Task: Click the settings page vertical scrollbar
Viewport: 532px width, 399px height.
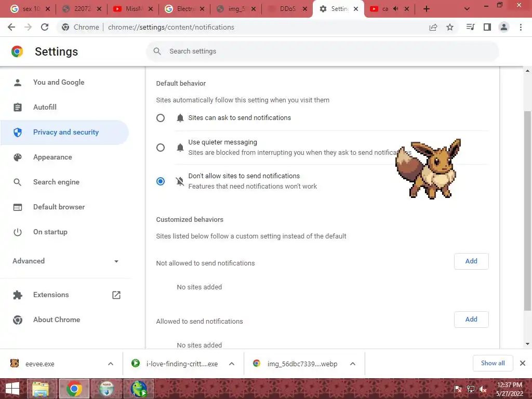Action: point(527,210)
